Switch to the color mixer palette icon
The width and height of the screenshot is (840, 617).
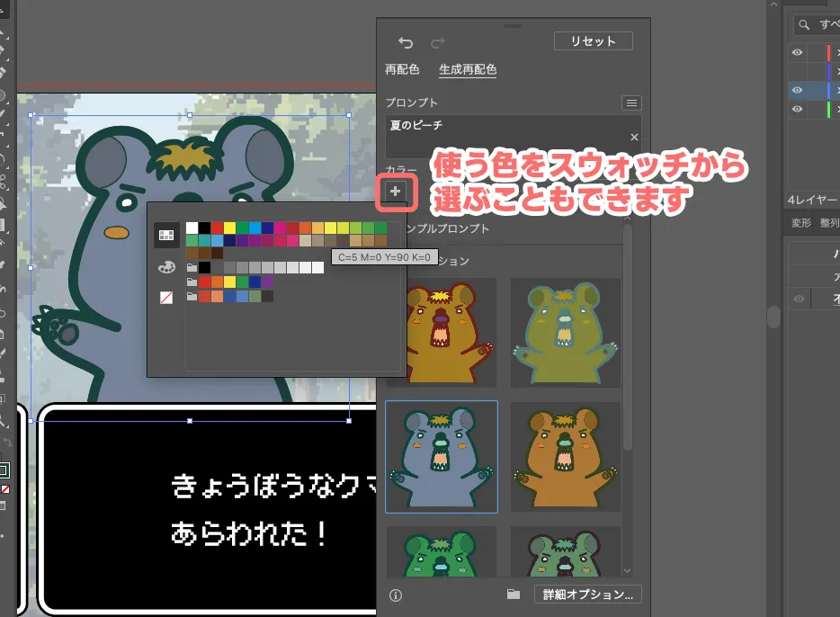(166, 266)
